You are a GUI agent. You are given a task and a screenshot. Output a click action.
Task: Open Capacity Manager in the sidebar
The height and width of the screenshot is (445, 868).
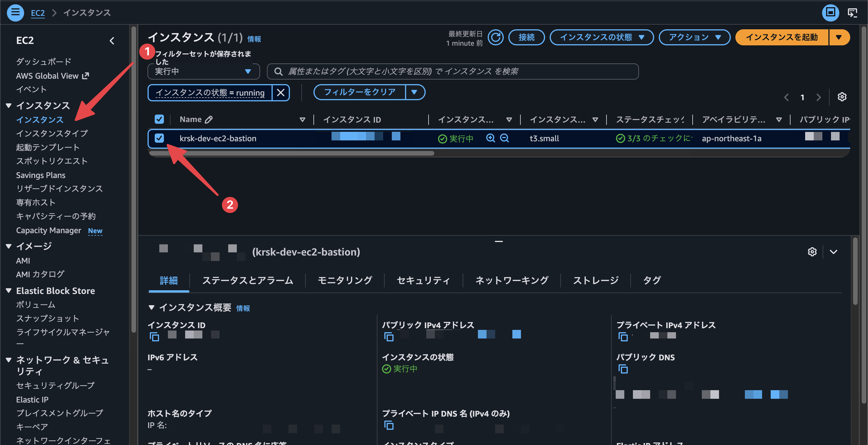click(x=49, y=231)
